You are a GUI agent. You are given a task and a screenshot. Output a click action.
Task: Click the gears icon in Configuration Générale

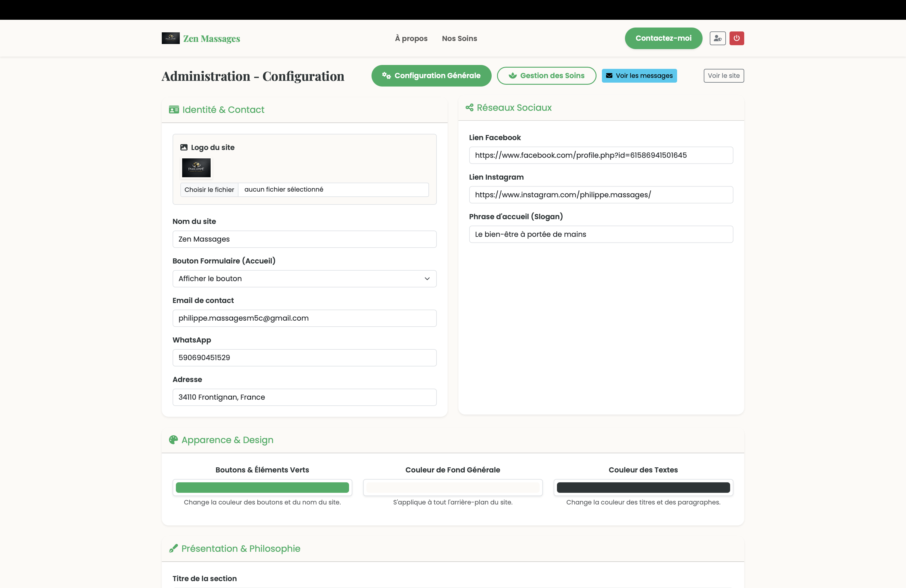point(386,75)
